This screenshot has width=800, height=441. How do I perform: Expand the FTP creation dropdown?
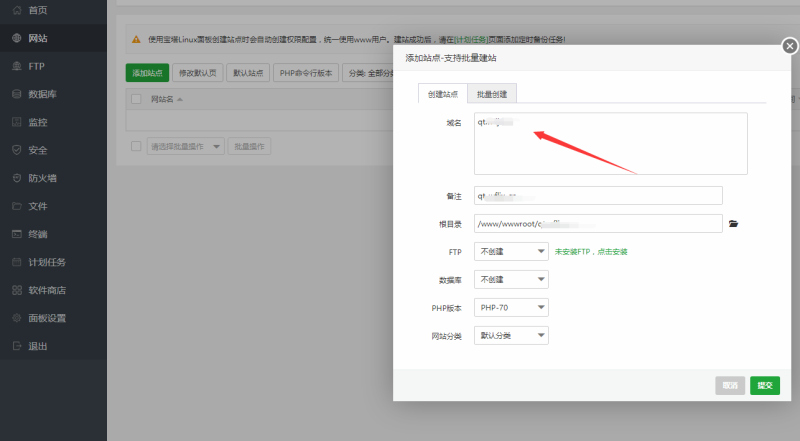[511, 251]
